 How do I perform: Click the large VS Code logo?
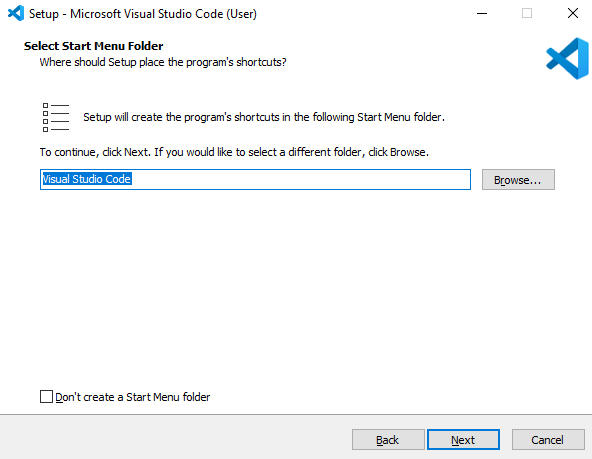[567, 59]
